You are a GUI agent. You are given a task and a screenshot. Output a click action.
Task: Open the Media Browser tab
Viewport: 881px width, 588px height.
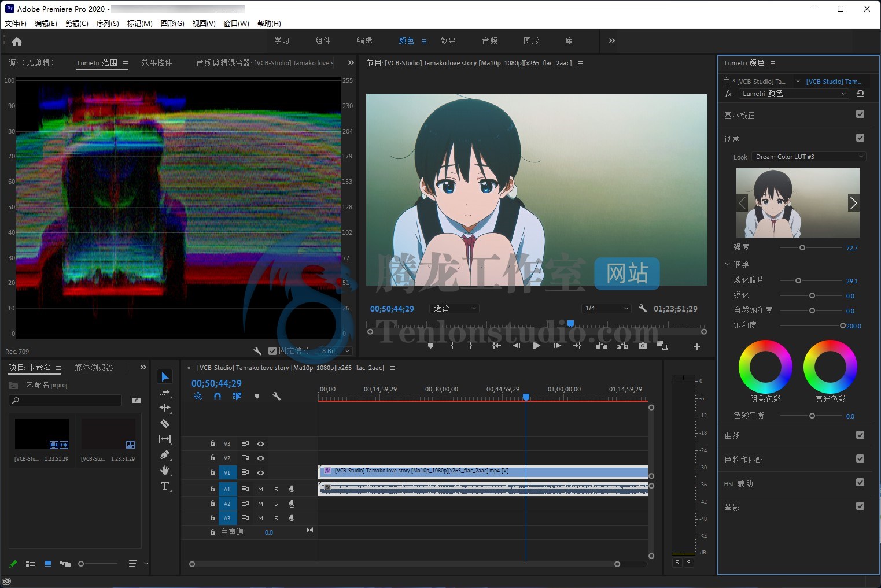coord(94,367)
